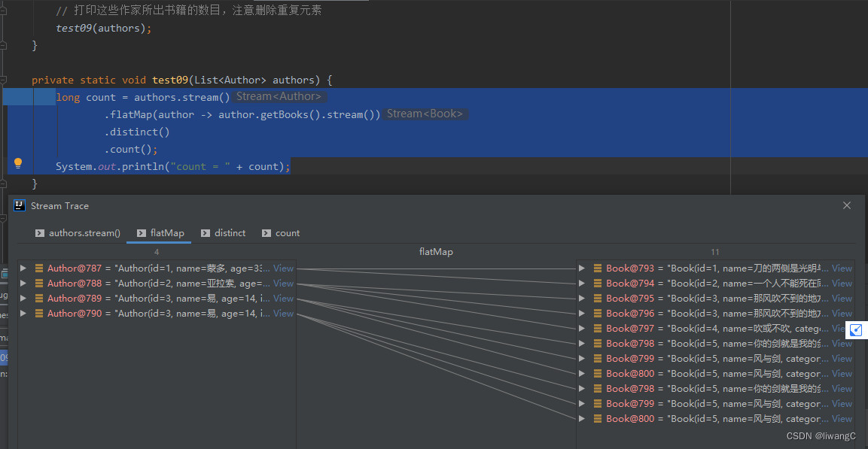Switch to the count tab
The height and width of the screenshot is (449, 868).
pos(287,233)
